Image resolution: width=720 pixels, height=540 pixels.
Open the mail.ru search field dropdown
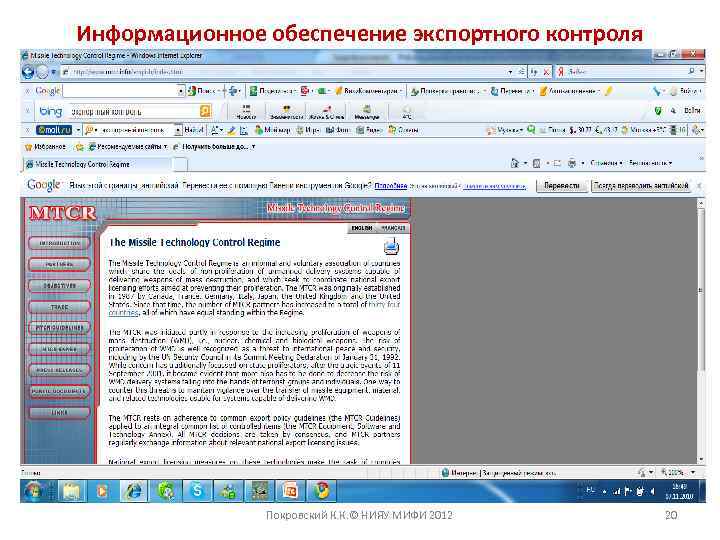click(x=178, y=130)
